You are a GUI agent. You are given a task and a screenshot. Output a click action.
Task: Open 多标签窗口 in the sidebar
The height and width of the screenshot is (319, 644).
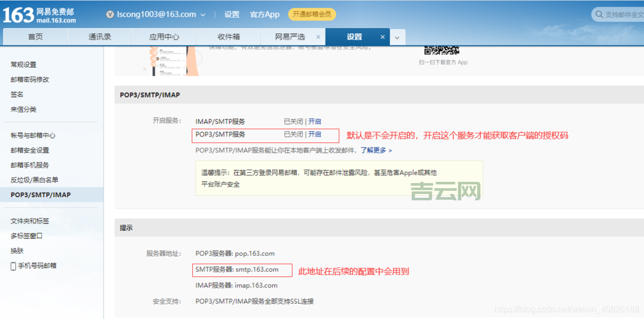[27, 236]
